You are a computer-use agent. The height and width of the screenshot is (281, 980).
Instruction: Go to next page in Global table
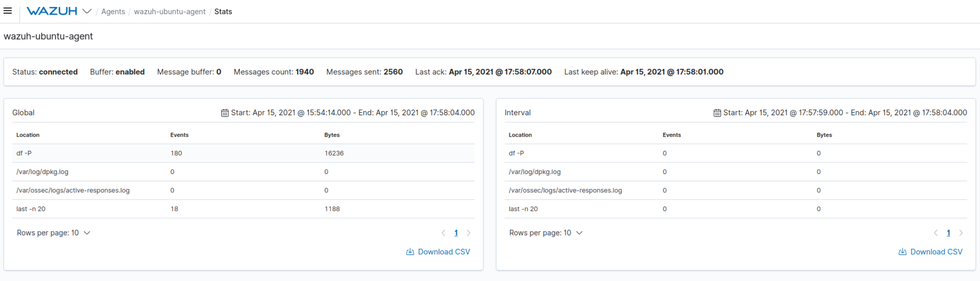468,233
